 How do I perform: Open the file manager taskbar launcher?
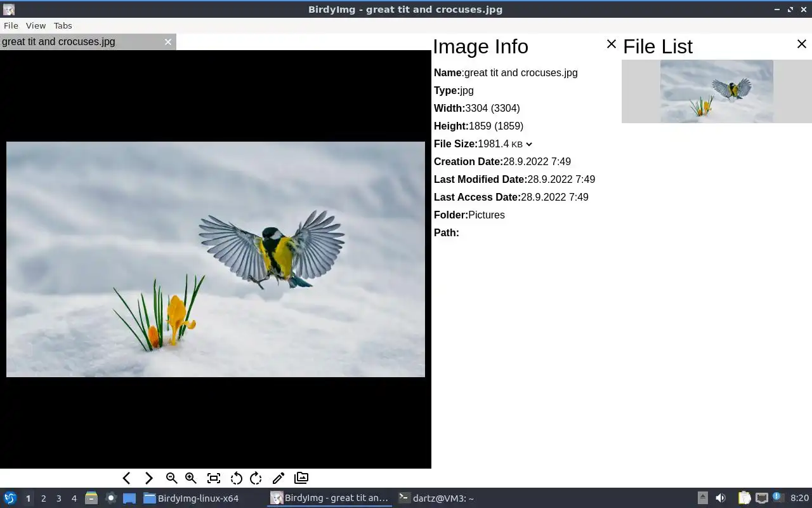point(91,498)
